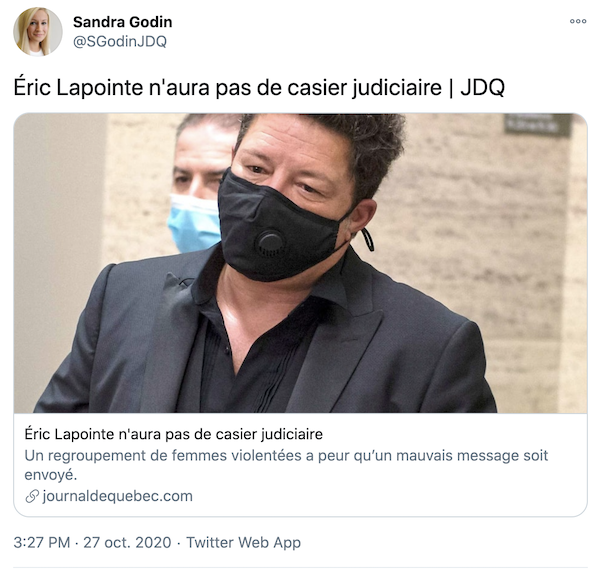Click the JDQ text ending the tweet
The image size is (600, 570).
point(483,88)
